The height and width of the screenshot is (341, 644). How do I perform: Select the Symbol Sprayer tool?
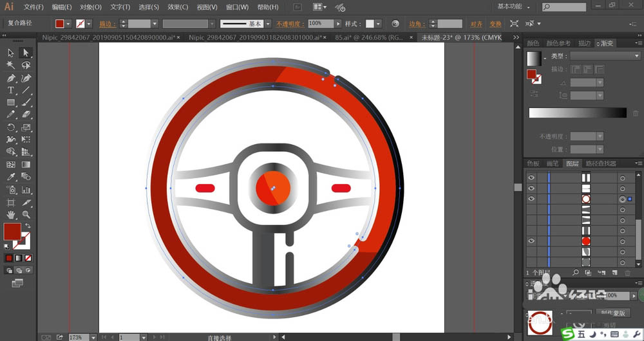pyautogui.click(x=11, y=190)
